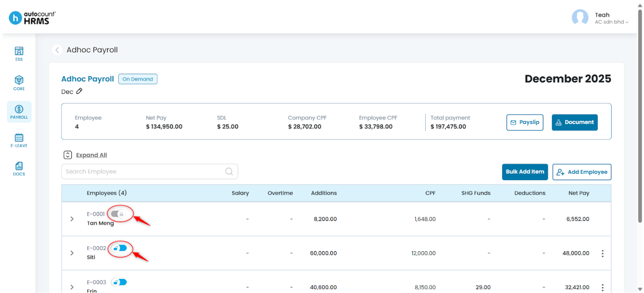The height and width of the screenshot is (293, 644).
Task: Click Tan Meng's additions 8,200.00 cell
Action: [x=325, y=219]
